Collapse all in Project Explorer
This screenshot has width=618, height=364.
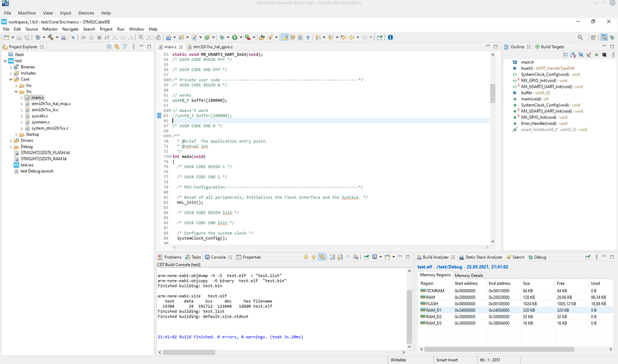click(109, 46)
